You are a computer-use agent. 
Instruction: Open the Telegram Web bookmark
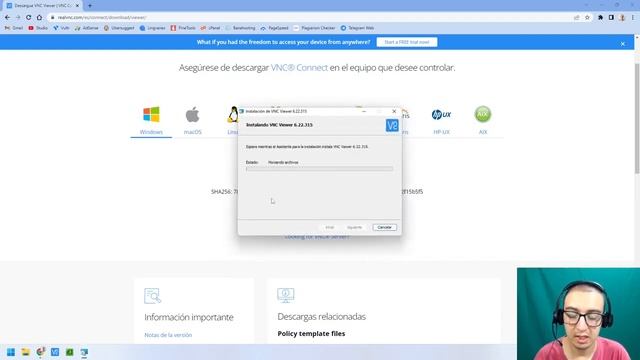pyautogui.click(x=357, y=28)
